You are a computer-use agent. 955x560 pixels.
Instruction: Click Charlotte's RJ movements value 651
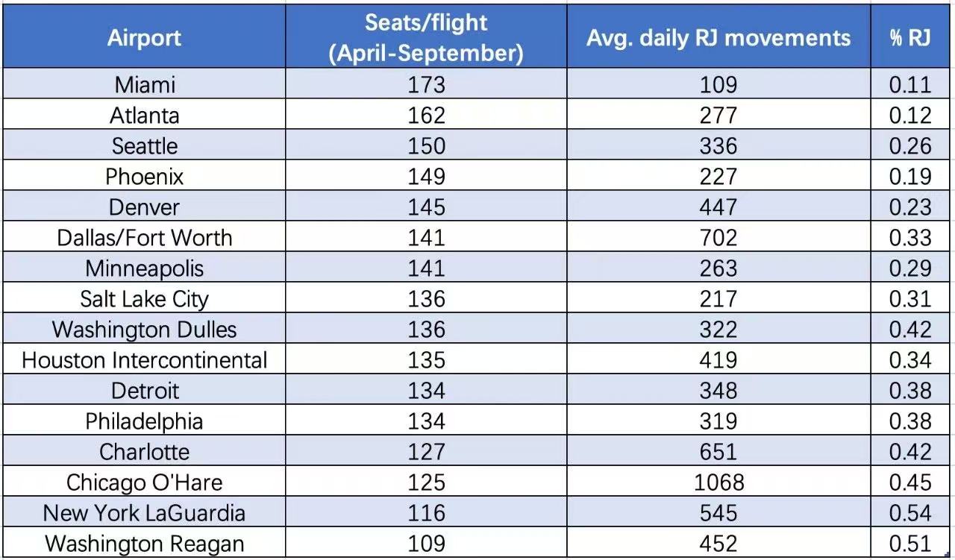coord(718,451)
